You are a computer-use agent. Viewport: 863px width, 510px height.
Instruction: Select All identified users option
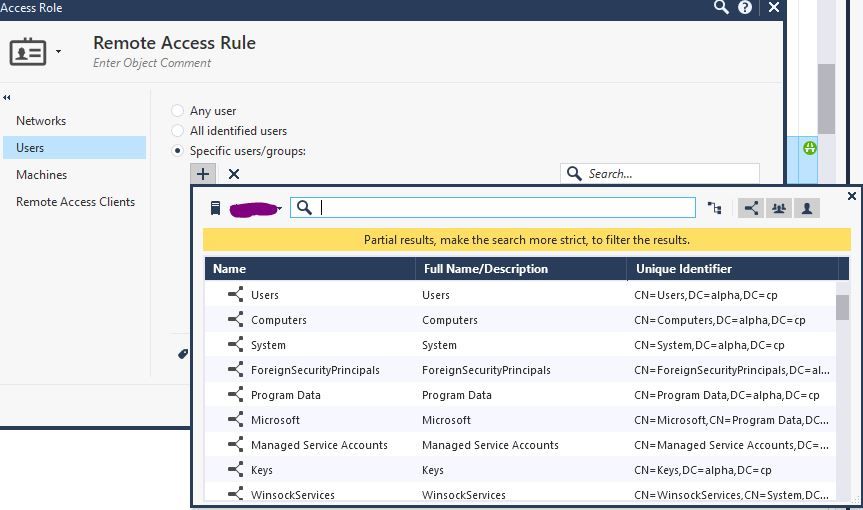click(178, 131)
